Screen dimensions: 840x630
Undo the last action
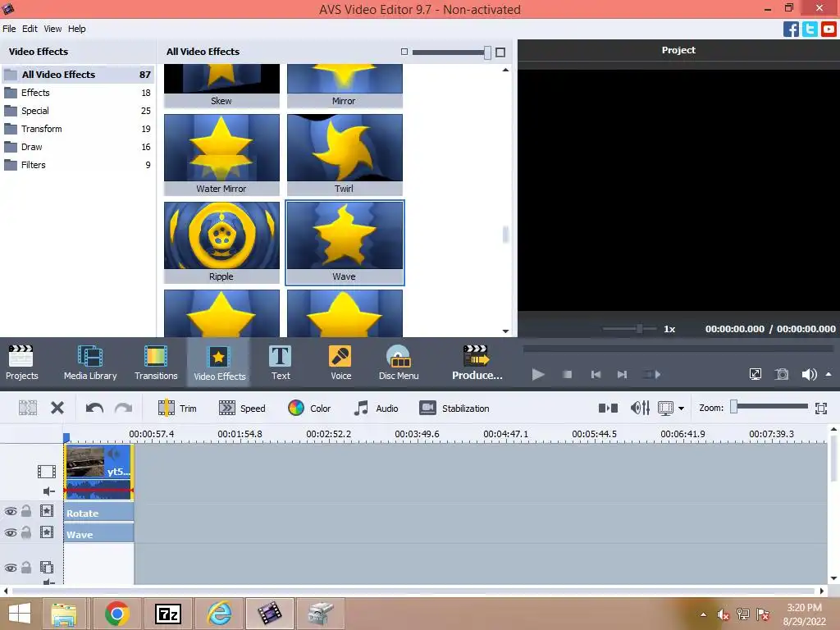(94, 409)
